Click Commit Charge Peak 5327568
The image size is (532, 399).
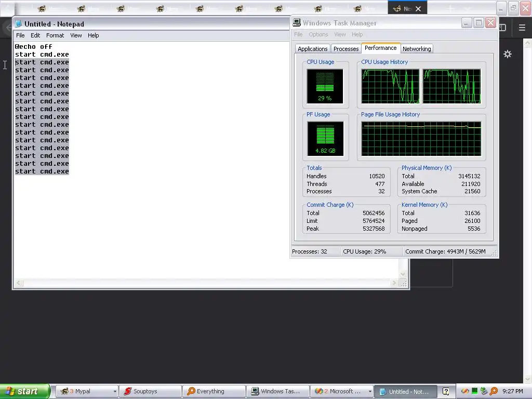tap(373, 229)
